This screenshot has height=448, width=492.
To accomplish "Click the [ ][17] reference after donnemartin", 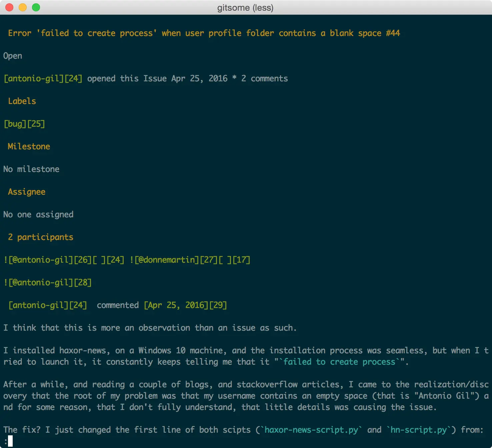I will (234, 260).
